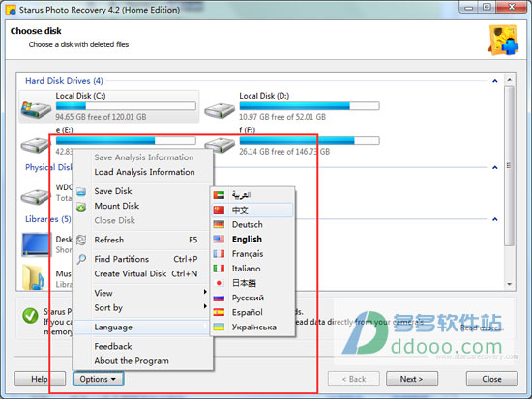Choose Refresh from the menu
The image size is (532, 399).
click(109, 240)
